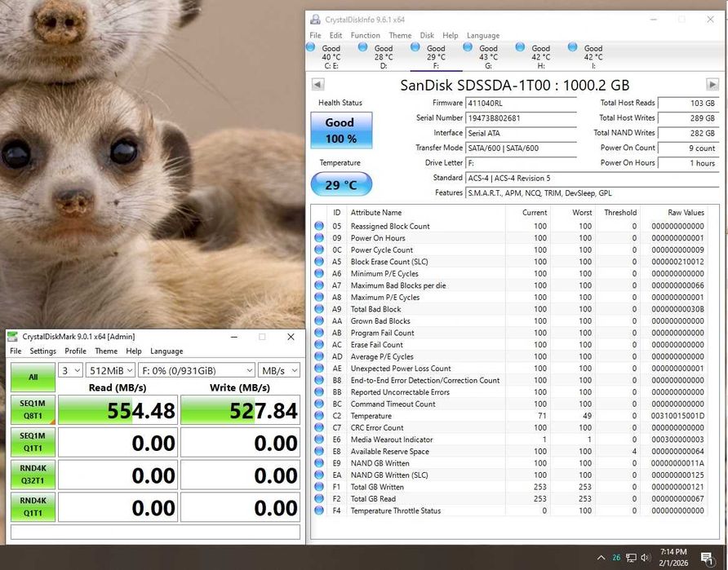Click status orb of Total GB Written row
728x570 pixels.
coord(319,487)
